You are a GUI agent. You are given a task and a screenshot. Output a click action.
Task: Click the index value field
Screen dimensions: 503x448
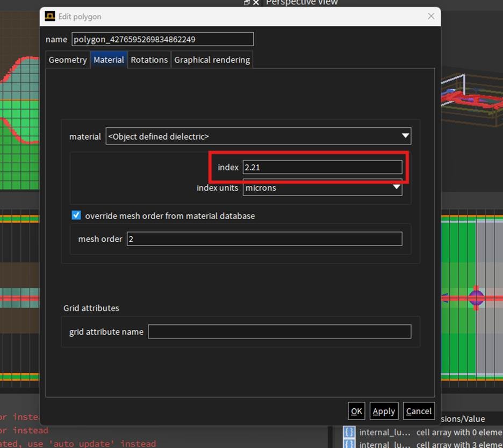coord(322,167)
